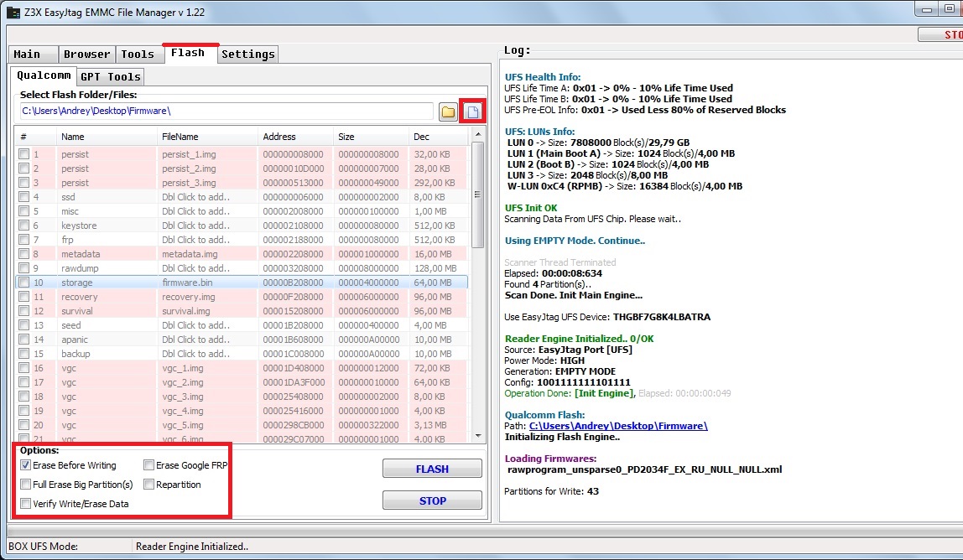Sort by the Address column header
The height and width of the screenshot is (560, 963).
point(294,137)
